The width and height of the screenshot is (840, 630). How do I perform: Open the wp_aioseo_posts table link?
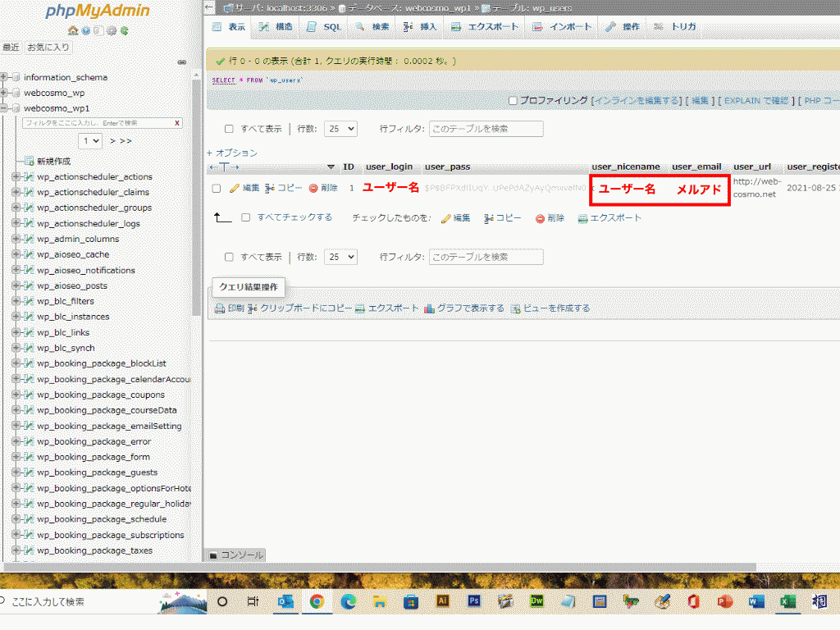72,285
